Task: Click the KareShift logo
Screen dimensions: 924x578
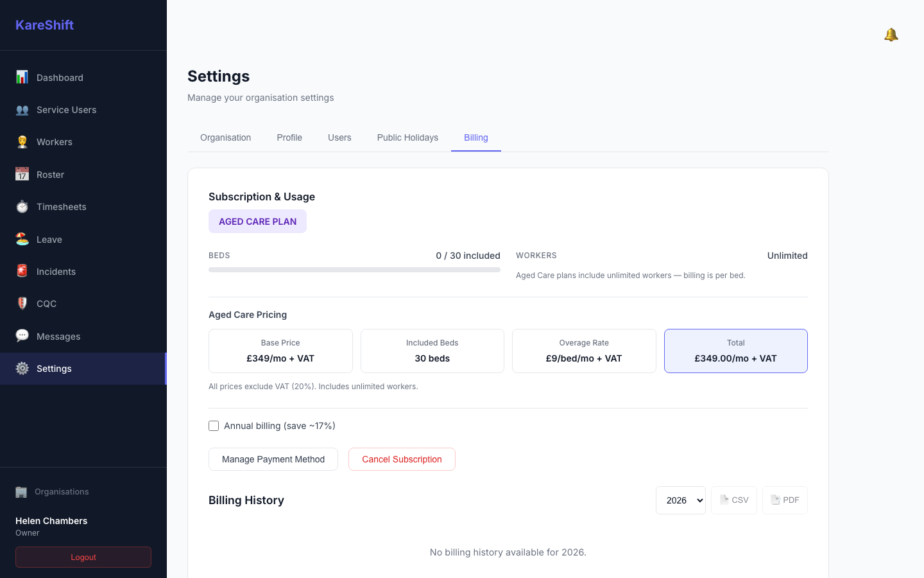Action: [44, 25]
